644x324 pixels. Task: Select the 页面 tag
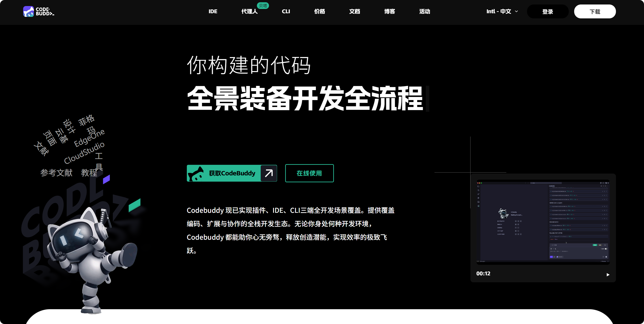[x=50, y=138]
